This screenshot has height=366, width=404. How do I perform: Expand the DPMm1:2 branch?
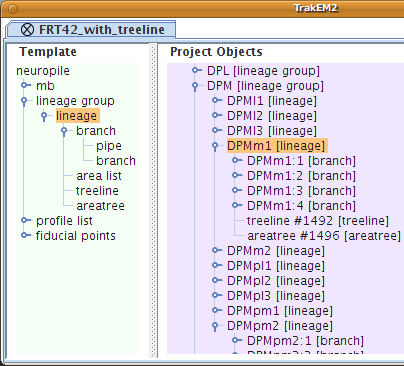point(236,175)
